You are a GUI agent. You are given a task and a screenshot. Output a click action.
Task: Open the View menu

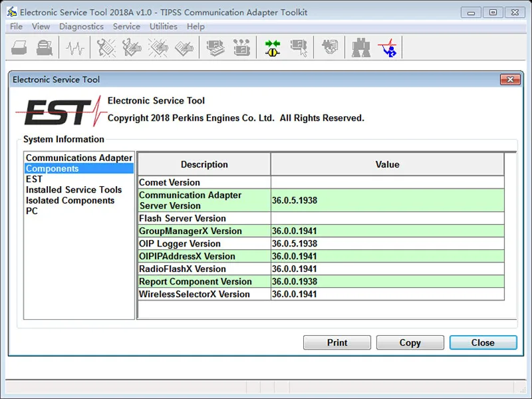(x=41, y=27)
